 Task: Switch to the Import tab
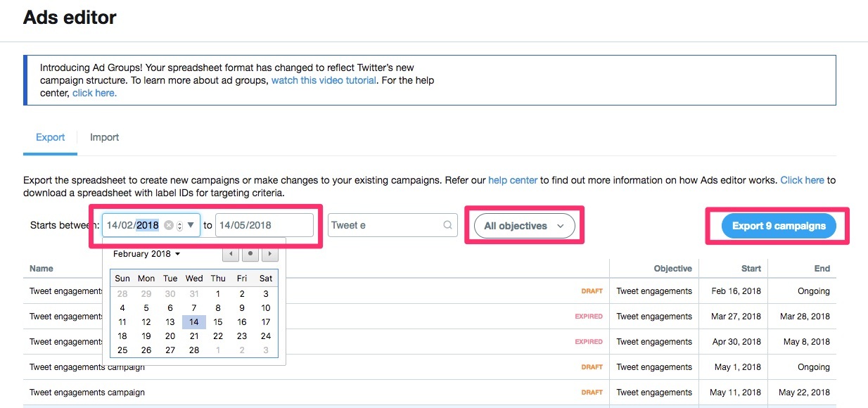tap(104, 137)
